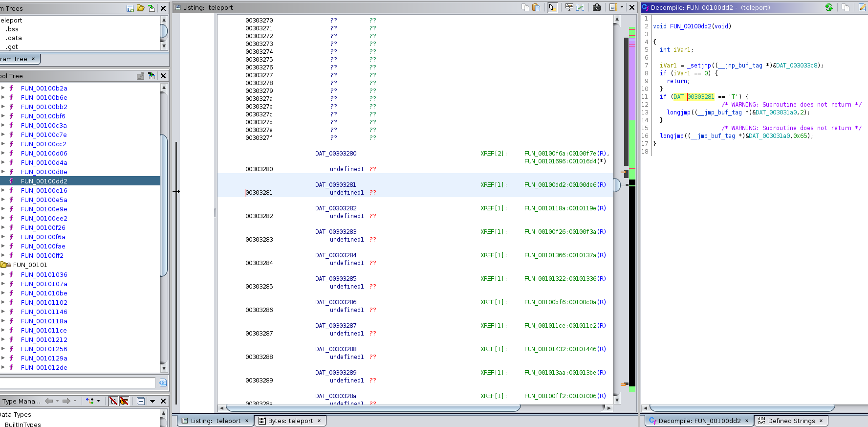Click the Symbol Tree filter options icon
The image size is (868, 427).
pos(163,382)
